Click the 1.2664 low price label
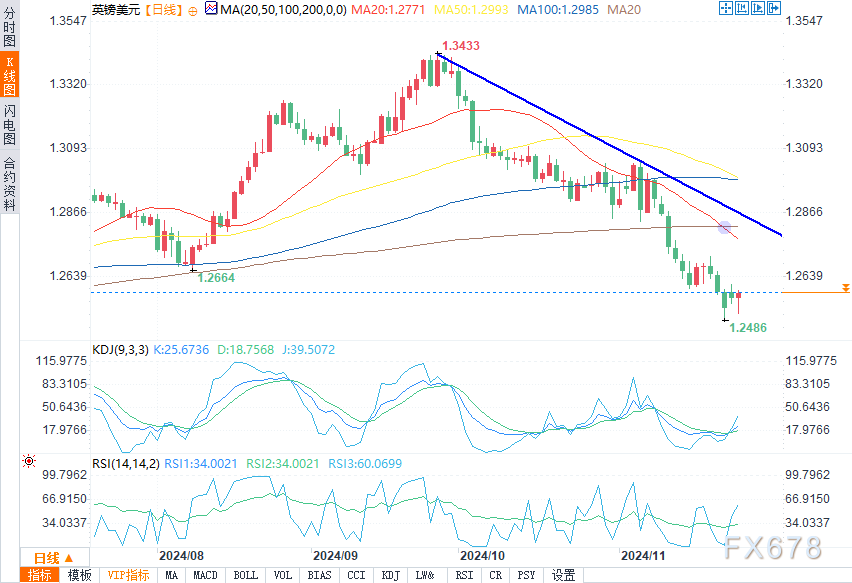The height and width of the screenshot is (583, 852). click(216, 278)
